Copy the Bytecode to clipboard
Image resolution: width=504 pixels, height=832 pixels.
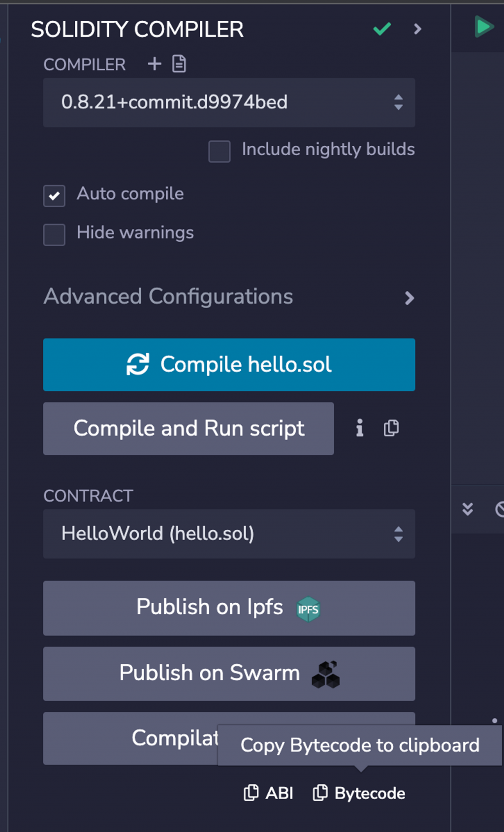(359, 793)
